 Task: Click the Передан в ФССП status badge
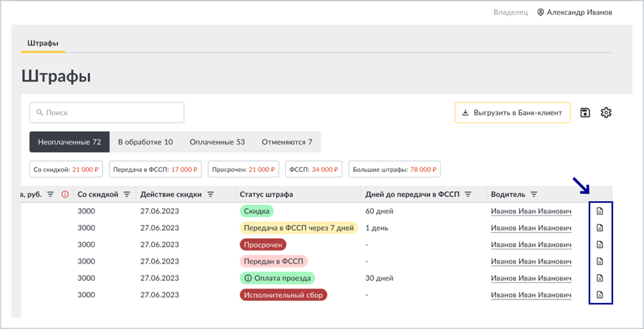[273, 262]
